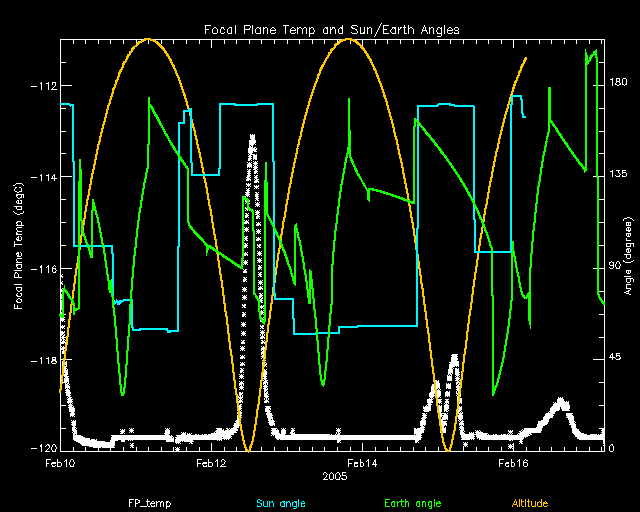The width and height of the screenshot is (640, 512).
Task: Click the -116 temperature tick label
Action: [x=42, y=269]
